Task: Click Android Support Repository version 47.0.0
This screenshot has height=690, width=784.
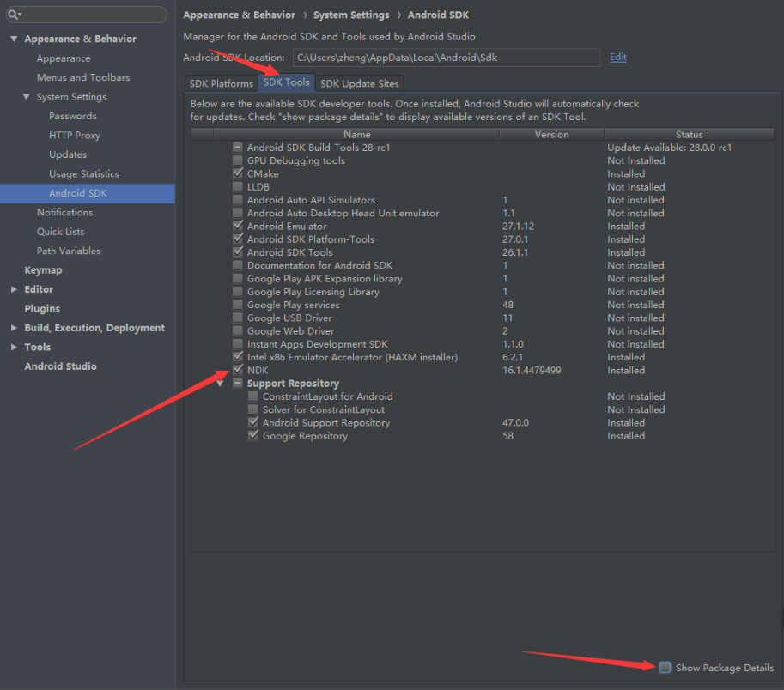Action: [515, 423]
